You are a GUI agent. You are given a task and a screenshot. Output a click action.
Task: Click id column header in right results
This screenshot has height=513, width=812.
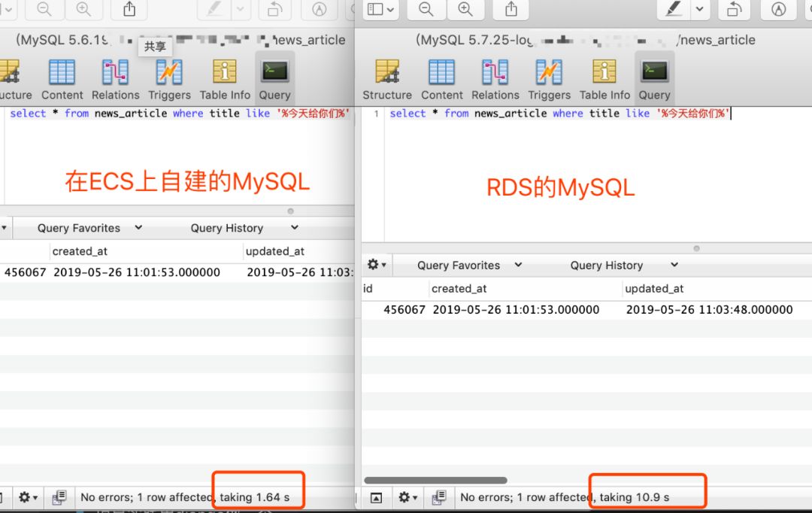(395, 289)
